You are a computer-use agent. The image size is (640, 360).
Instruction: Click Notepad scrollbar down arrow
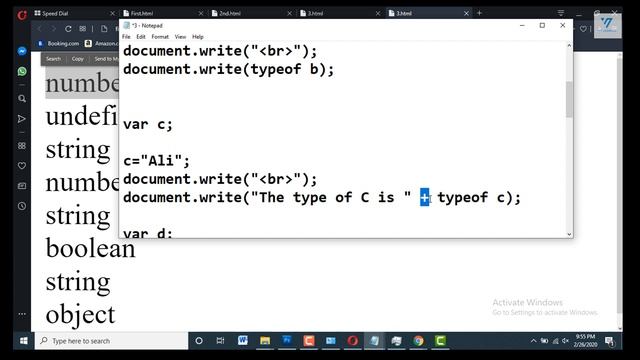[569, 234]
